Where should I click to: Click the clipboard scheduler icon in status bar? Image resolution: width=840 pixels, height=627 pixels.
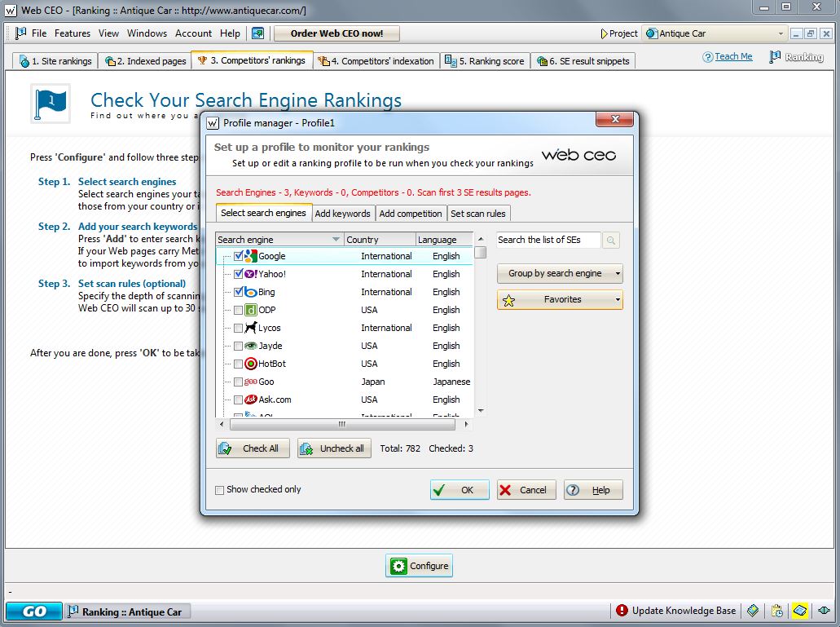[776, 611]
